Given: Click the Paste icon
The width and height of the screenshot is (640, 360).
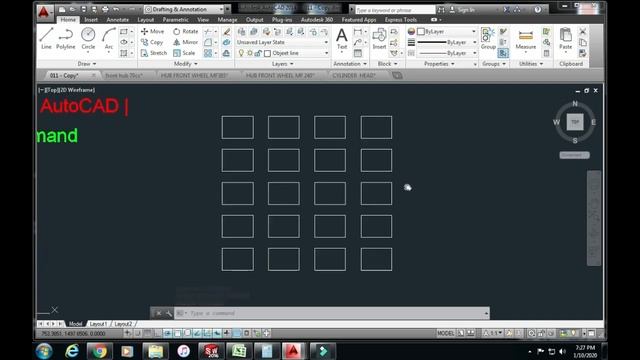Looking at the screenshot, I should point(565,39).
